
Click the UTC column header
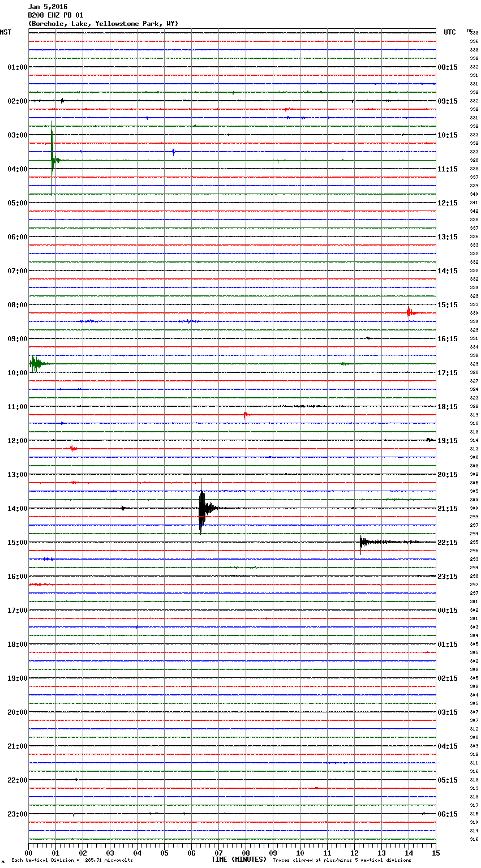tap(450, 32)
